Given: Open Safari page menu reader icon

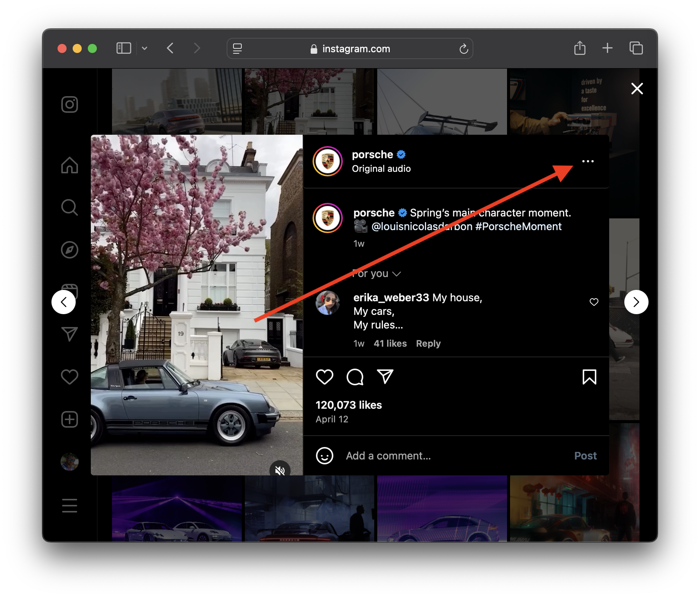Looking at the screenshot, I should click(x=237, y=48).
